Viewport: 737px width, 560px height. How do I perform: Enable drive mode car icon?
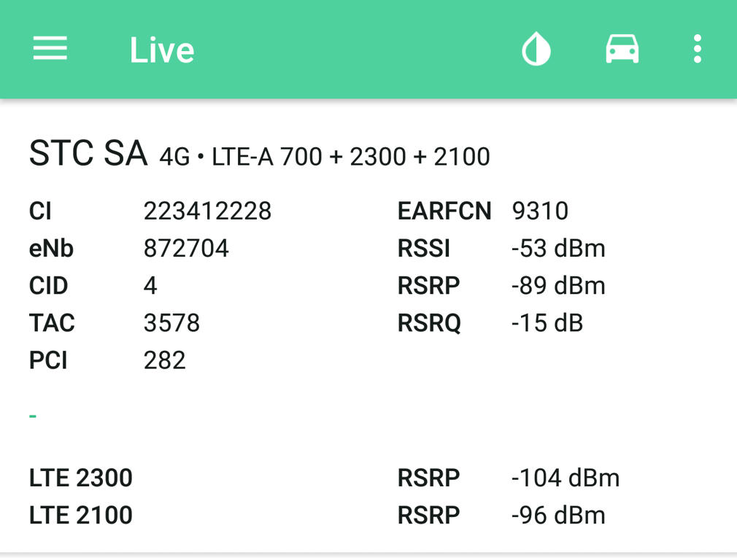622,48
